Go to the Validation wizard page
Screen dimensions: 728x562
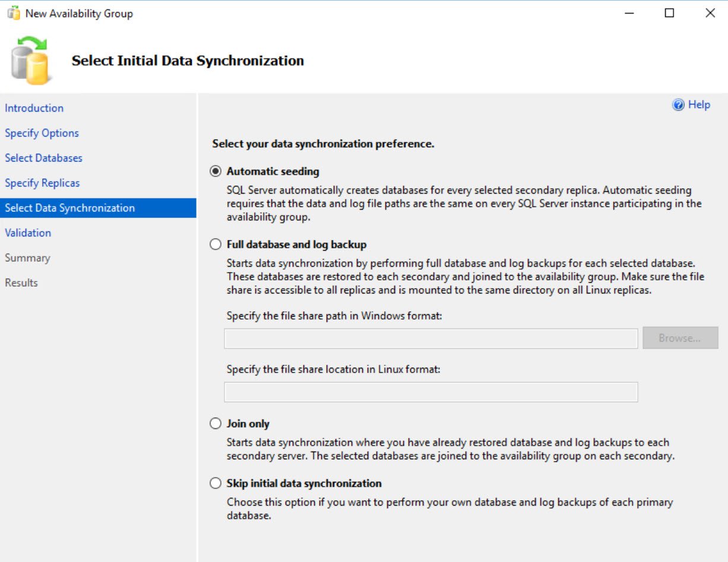click(28, 233)
